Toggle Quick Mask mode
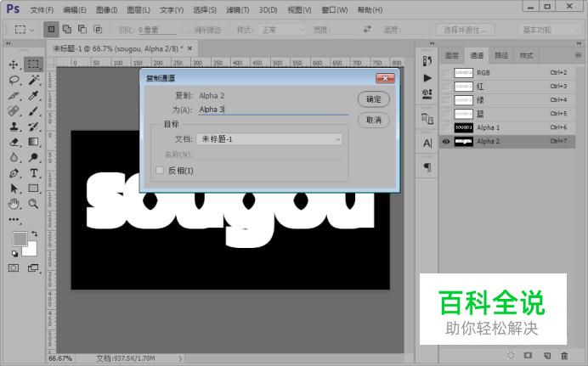Screen dimensions: 588x366 (x=14, y=267)
